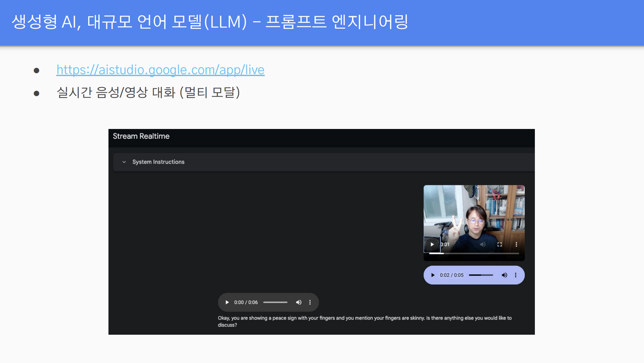644x363 pixels.
Task: Play the 0:02 / 0:05 audio clip
Action: [433, 275]
